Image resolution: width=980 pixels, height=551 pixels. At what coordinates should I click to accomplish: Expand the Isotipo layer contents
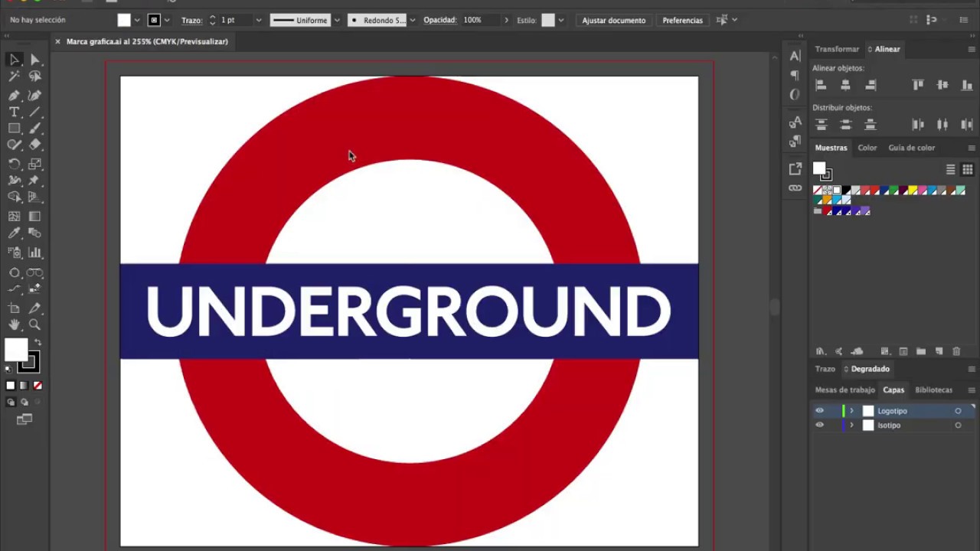tap(851, 425)
